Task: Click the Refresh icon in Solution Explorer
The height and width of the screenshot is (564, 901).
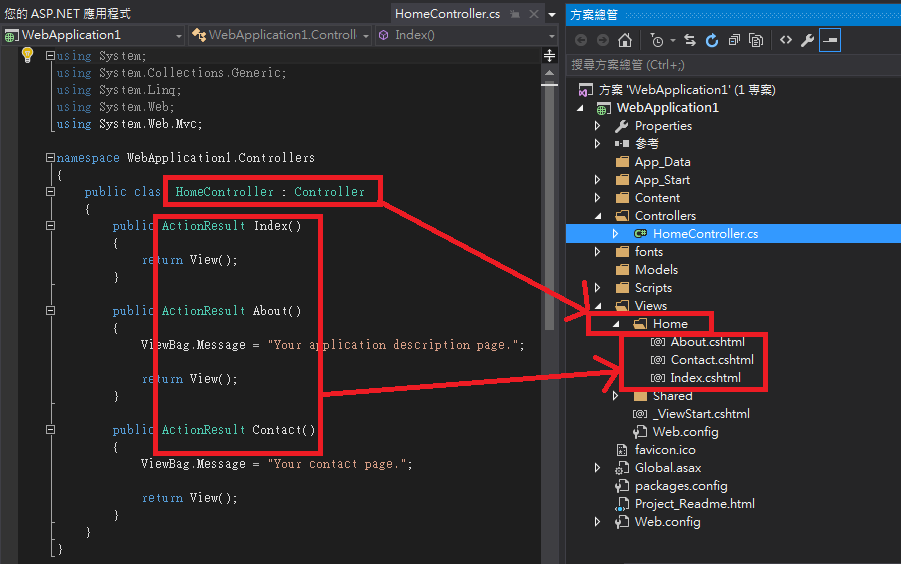Action: click(x=712, y=40)
